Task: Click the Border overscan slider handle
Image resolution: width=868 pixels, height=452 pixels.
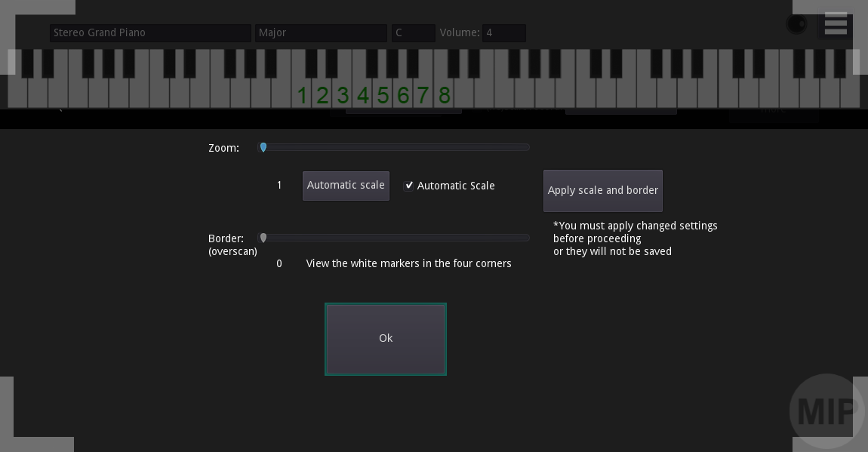Action: pos(263,237)
